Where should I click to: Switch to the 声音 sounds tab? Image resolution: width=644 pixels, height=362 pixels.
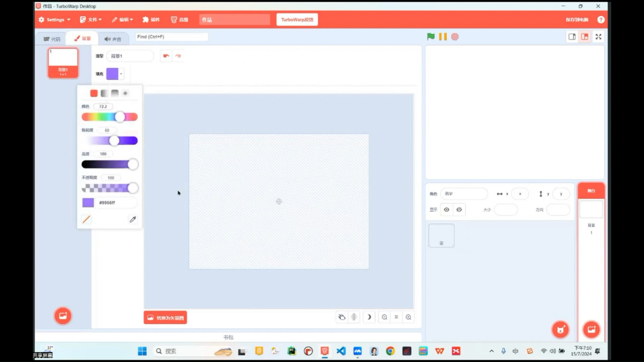113,39
